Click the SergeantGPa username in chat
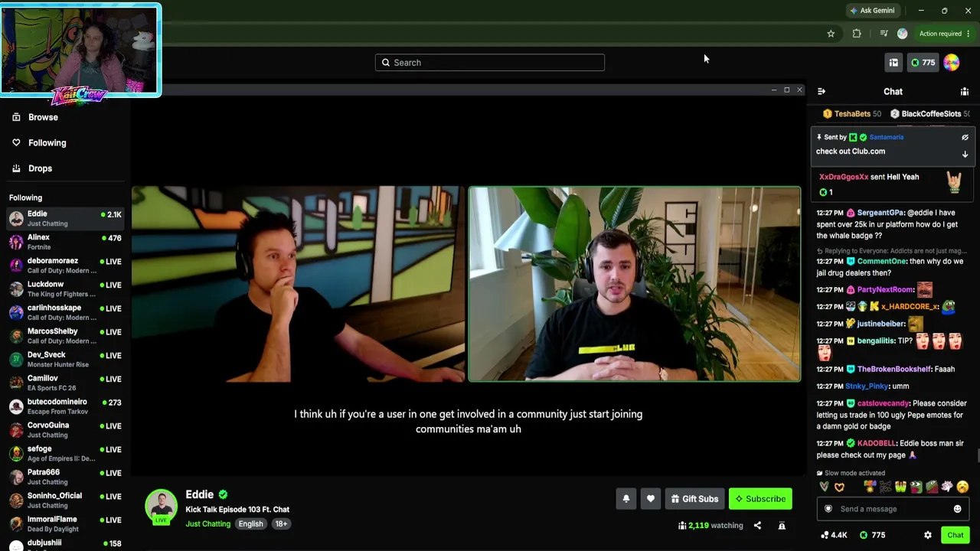The image size is (980, 551). pyautogui.click(x=880, y=213)
